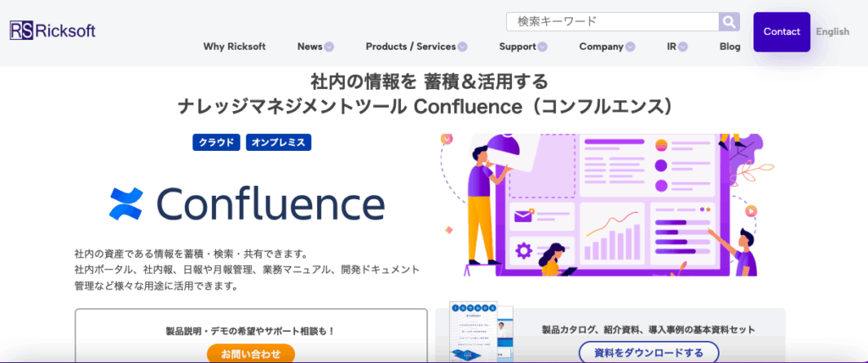868x363 pixels.
Task: Click the blue Confluence logo mark
Action: tap(126, 203)
